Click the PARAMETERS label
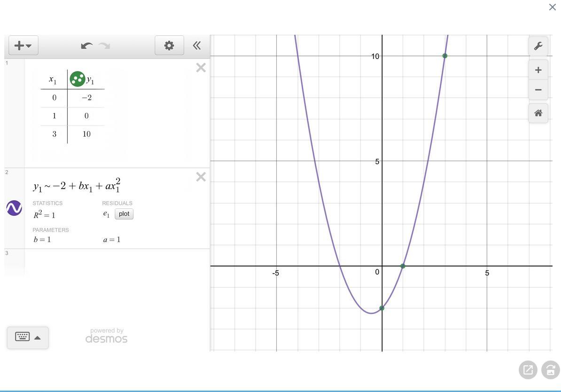Screen dimensions: 561x392 (51, 230)
